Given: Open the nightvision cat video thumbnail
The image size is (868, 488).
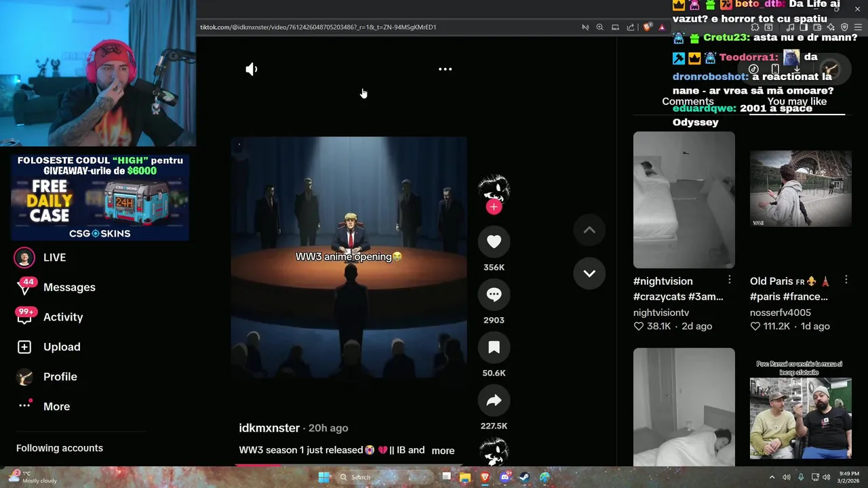Looking at the screenshot, I should click(684, 200).
